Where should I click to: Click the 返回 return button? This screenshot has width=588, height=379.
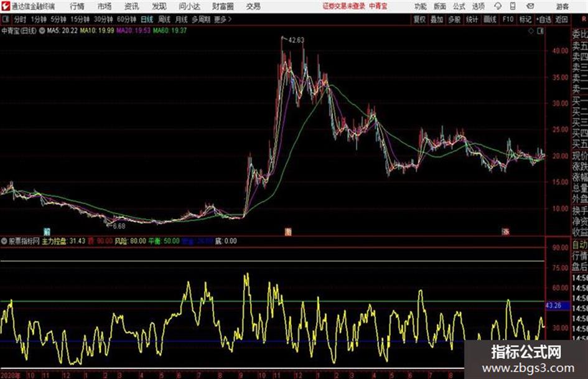561,19
